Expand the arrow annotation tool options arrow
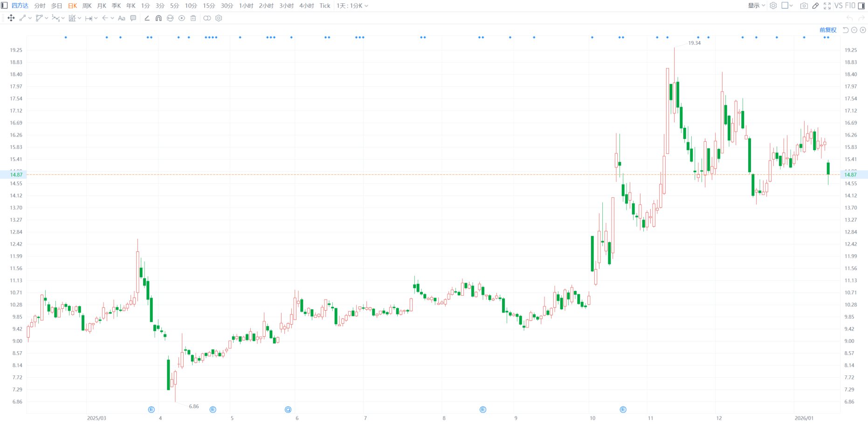 (x=112, y=18)
